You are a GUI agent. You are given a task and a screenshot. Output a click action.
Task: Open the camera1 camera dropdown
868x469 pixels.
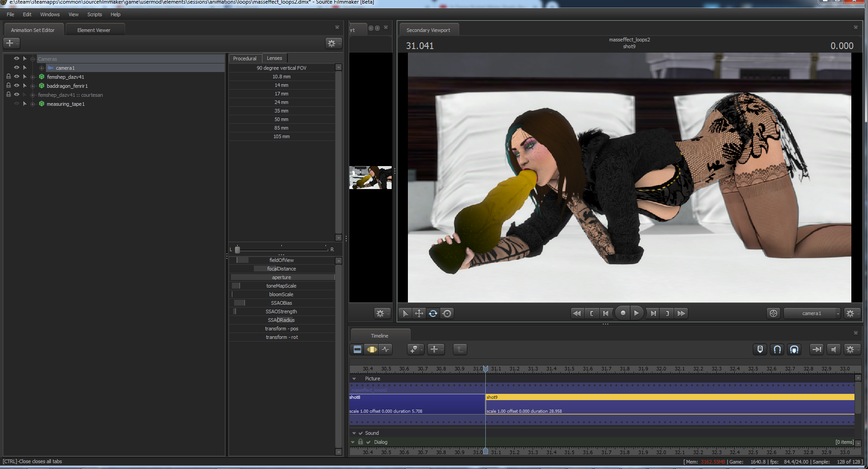click(812, 313)
